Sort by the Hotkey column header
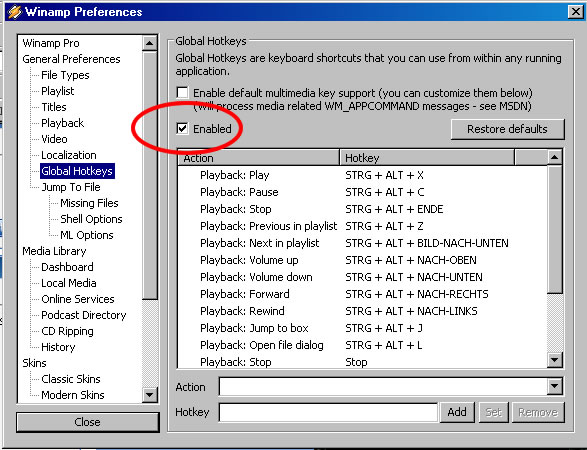 pos(427,158)
